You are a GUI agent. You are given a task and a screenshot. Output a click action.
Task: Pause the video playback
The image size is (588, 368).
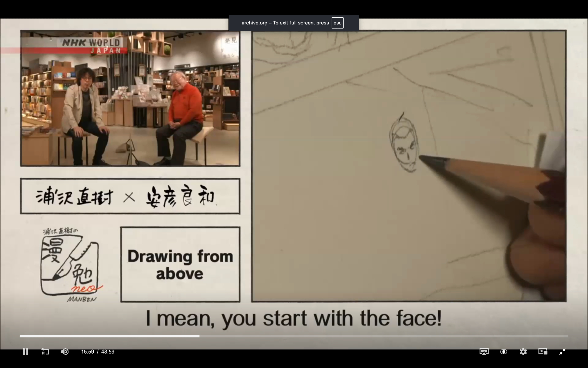click(x=25, y=352)
